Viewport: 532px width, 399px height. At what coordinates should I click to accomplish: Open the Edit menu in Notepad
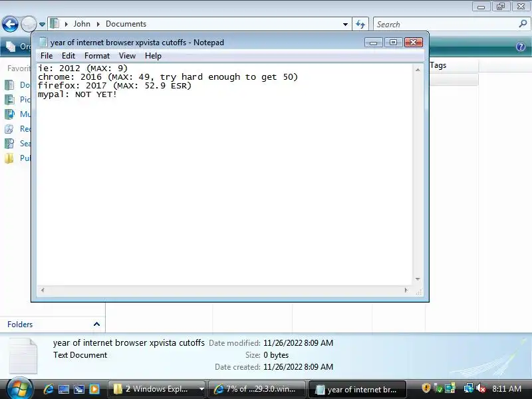(68, 56)
